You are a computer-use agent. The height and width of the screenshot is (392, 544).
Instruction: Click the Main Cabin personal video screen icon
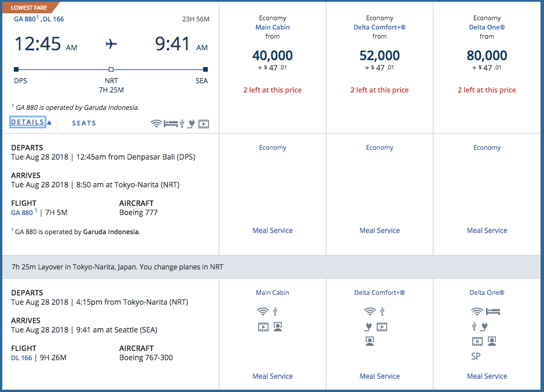(x=278, y=327)
